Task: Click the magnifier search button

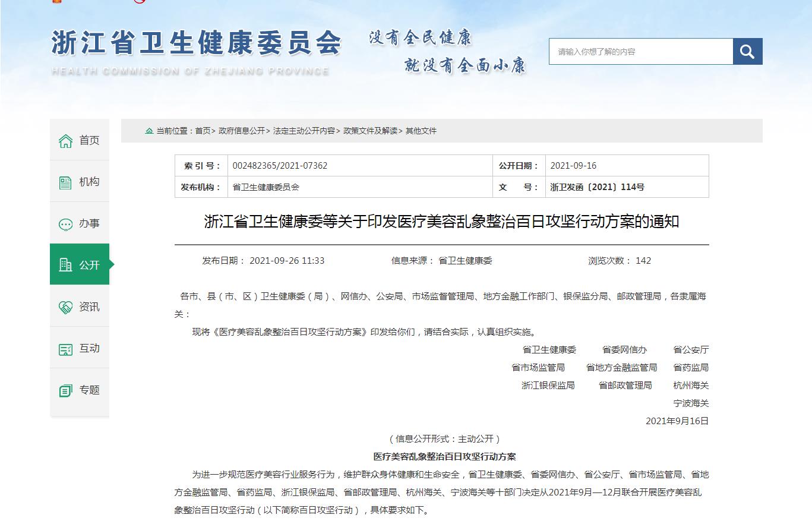Action: (x=747, y=52)
